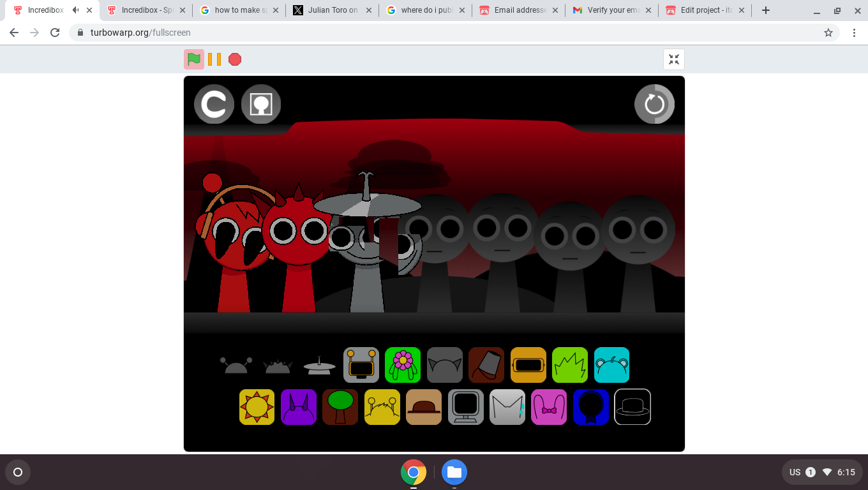This screenshot has height=490, width=868.
Task: Choose the pink tile with bow tie icon
Action: [549, 407]
